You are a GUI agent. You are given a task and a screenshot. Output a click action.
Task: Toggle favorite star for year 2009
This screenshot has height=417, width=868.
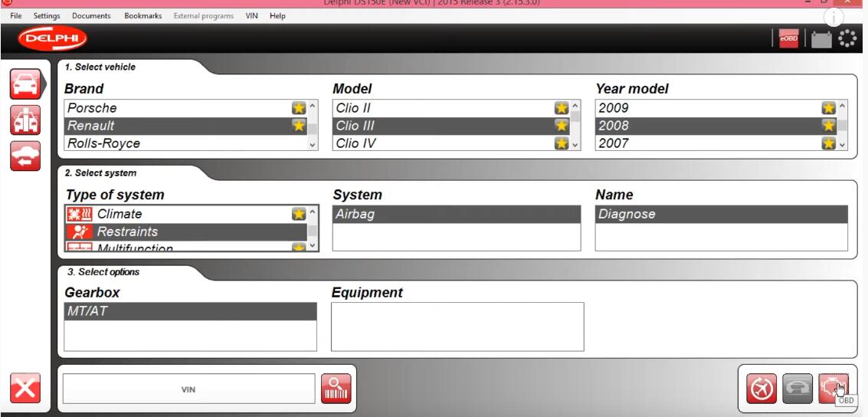tap(828, 108)
